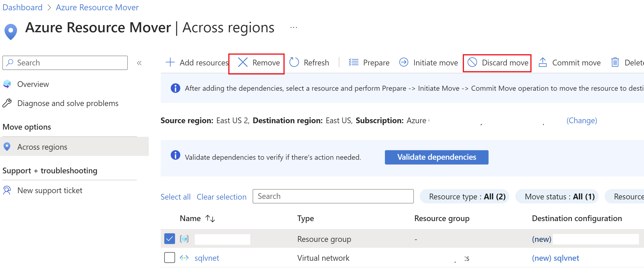Image resolution: width=644 pixels, height=271 pixels.
Task: Click the Initiate move arrow icon
Action: [x=404, y=62]
